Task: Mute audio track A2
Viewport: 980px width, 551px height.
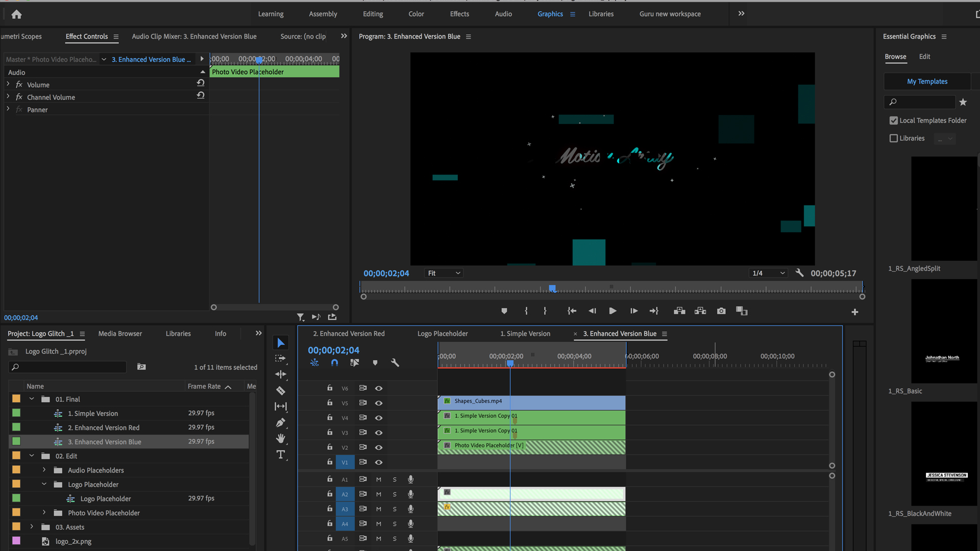Action: click(x=378, y=494)
